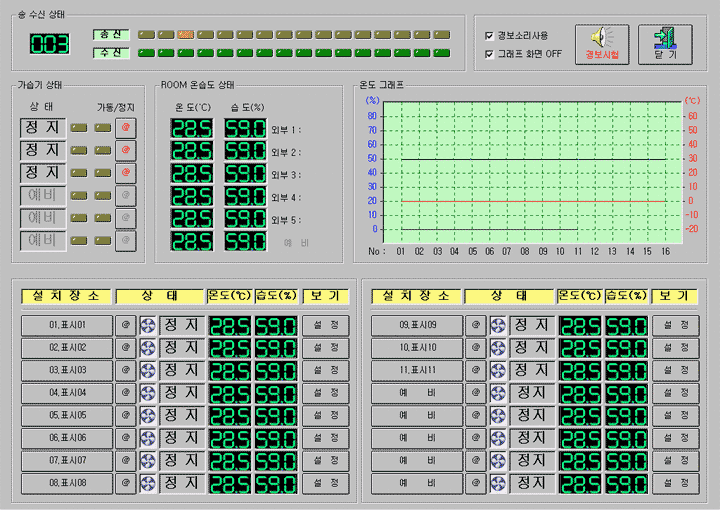The height and width of the screenshot is (510, 720).
Task: Click the fan icon in row 11.표시11
Action: (497, 370)
